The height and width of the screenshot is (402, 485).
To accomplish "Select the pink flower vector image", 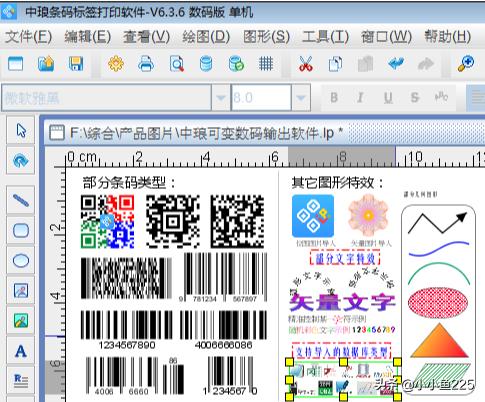I will tap(368, 216).
